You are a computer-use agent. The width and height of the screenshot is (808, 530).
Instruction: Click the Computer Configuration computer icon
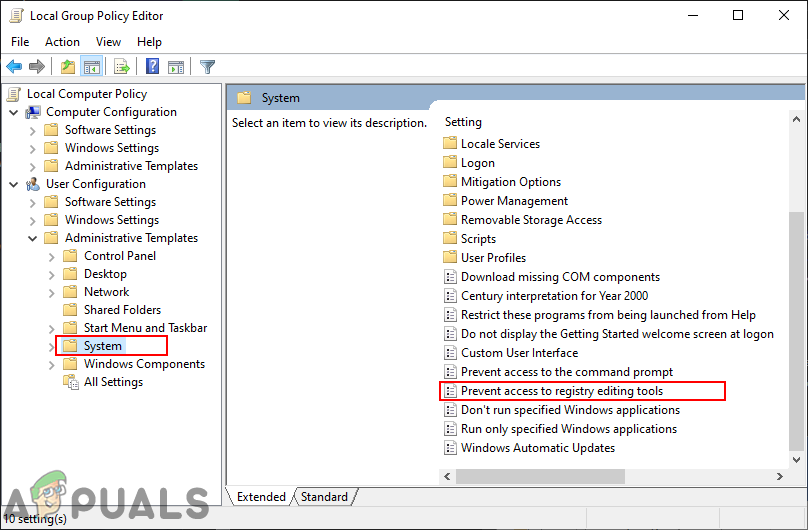pyautogui.click(x=33, y=112)
